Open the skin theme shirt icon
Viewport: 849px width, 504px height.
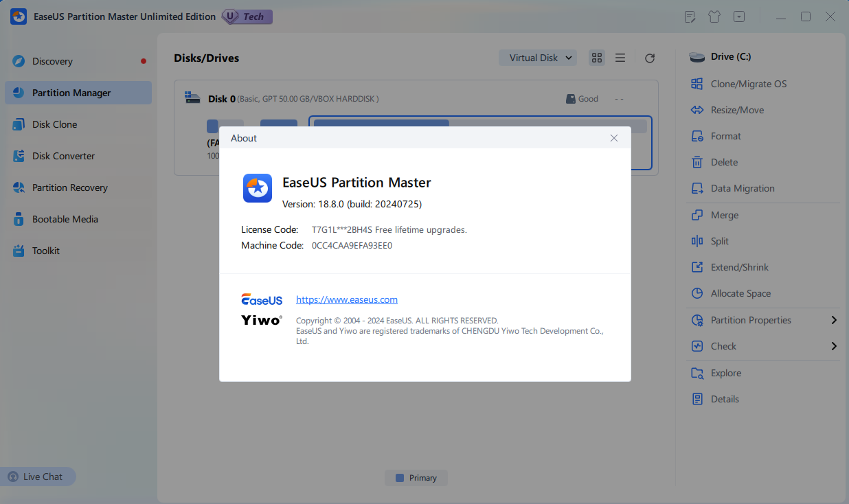click(714, 16)
